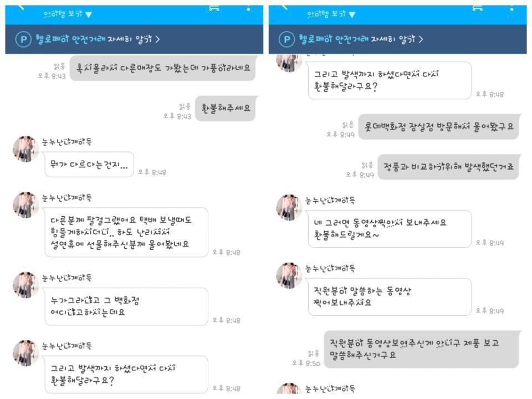Open the cart icon in the right chat header

click(x=477, y=7)
